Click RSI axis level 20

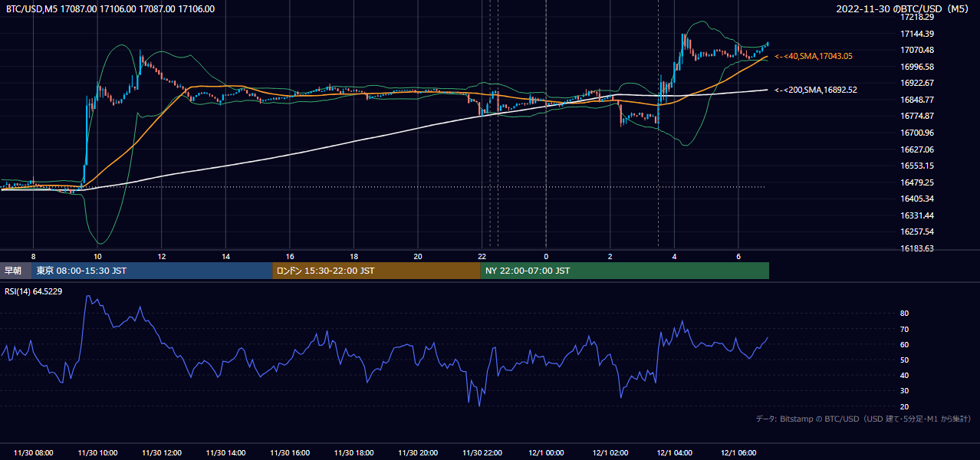tap(904, 406)
